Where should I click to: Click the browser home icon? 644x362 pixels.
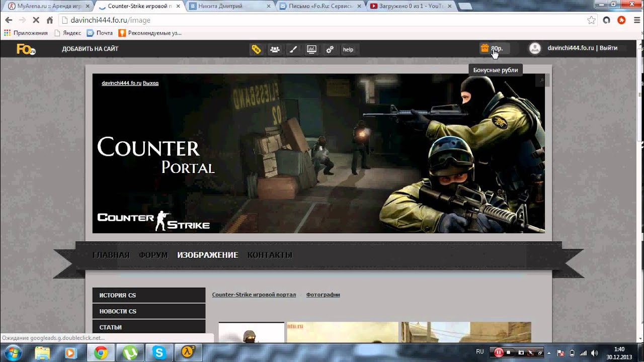point(49,20)
